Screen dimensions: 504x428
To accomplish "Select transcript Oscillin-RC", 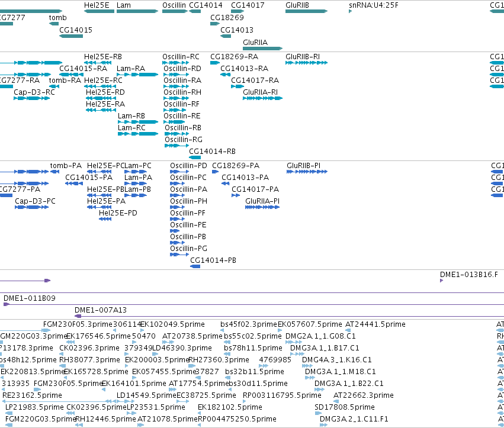I will (175, 63).
